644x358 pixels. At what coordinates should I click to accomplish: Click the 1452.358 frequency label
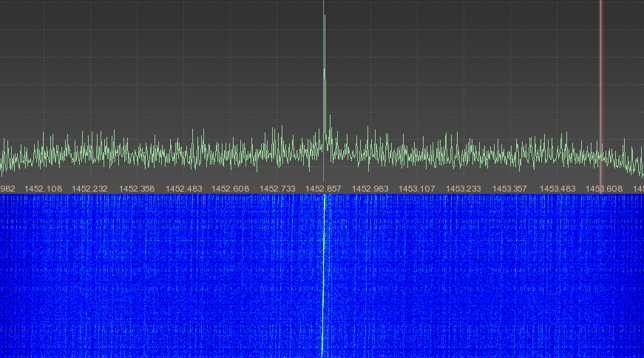click(137, 189)
